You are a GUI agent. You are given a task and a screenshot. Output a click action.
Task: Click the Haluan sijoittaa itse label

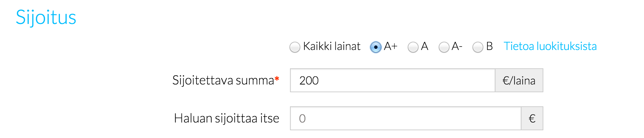pos(227,118)
